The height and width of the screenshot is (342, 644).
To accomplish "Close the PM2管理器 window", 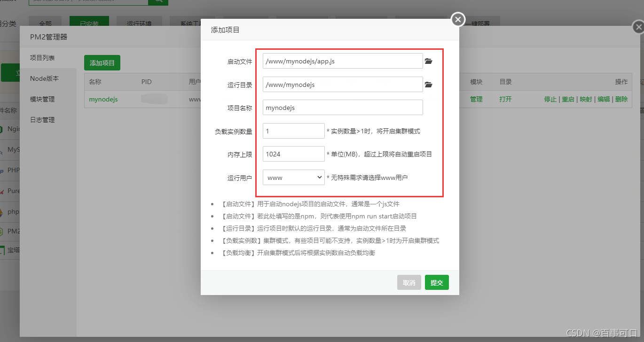I will (638, 28).
